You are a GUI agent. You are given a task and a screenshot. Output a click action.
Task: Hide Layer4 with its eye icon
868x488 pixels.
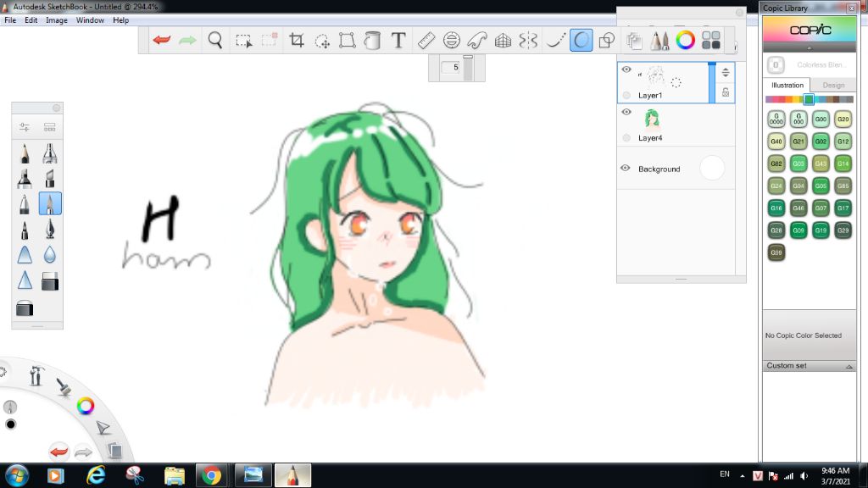[626, 112]
